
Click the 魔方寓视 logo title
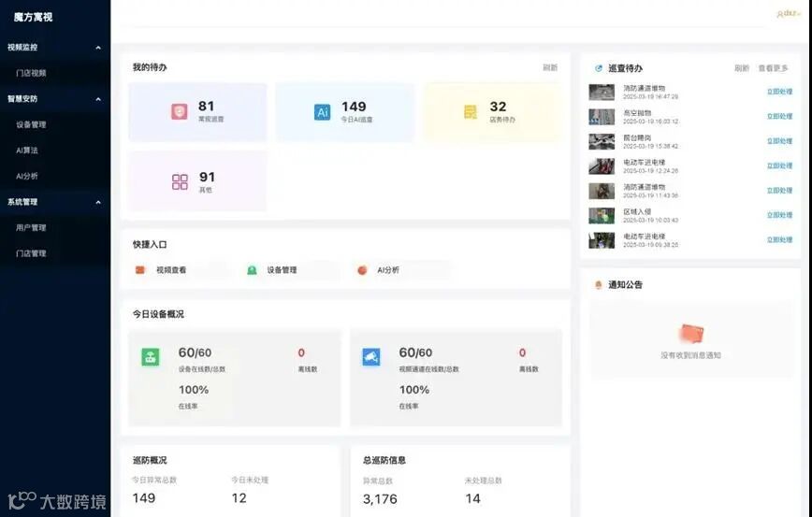33,17
